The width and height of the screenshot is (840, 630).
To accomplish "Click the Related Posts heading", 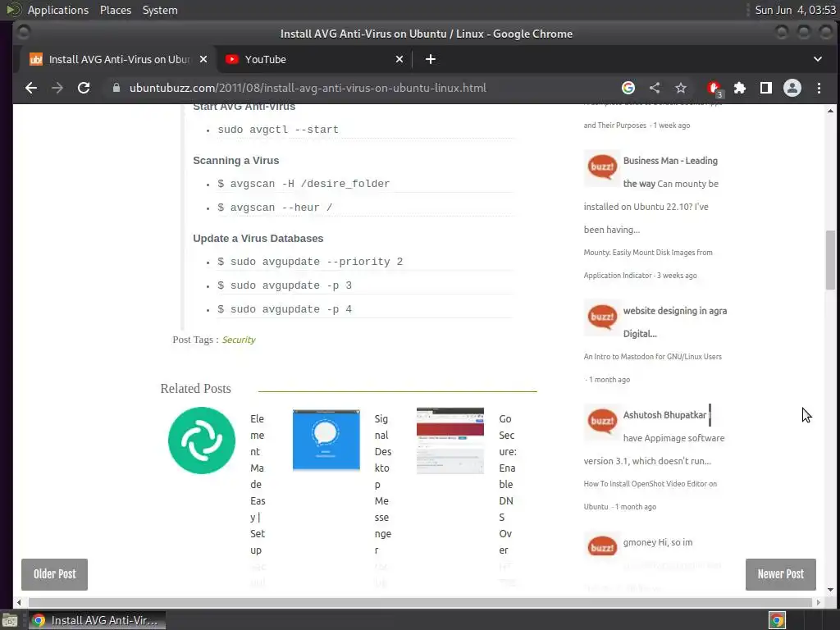I will [x=195, y=388].
